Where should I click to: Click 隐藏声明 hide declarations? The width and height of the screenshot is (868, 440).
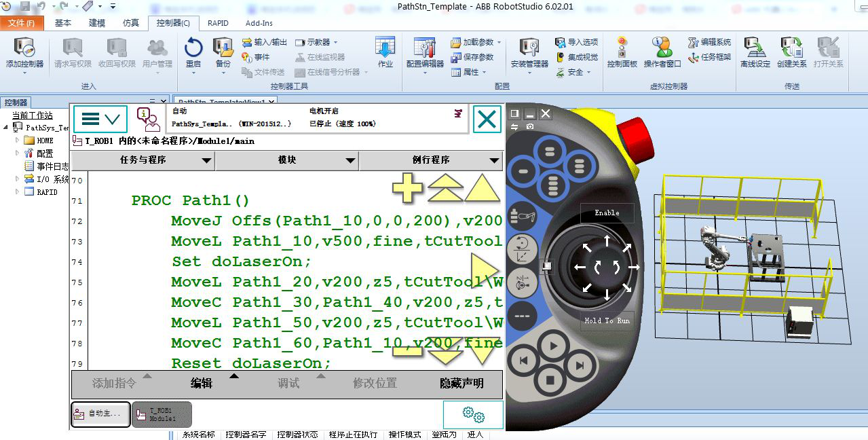coord(461,383)
